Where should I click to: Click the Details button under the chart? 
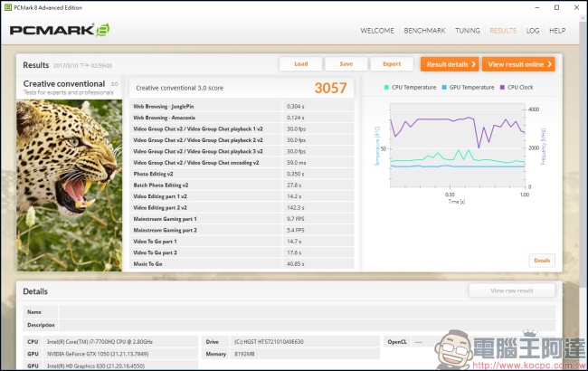542,261
